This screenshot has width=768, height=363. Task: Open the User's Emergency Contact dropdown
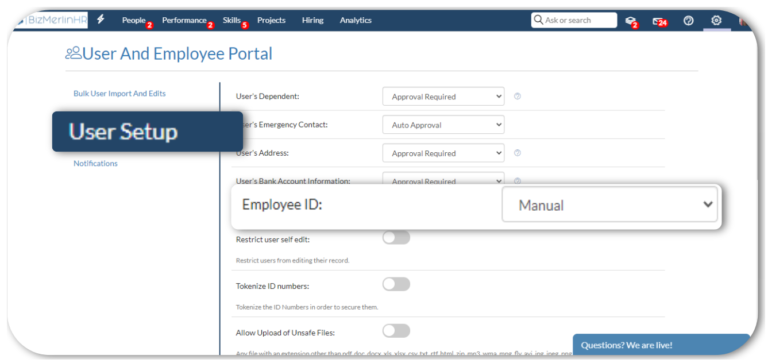tap(443, 125)
